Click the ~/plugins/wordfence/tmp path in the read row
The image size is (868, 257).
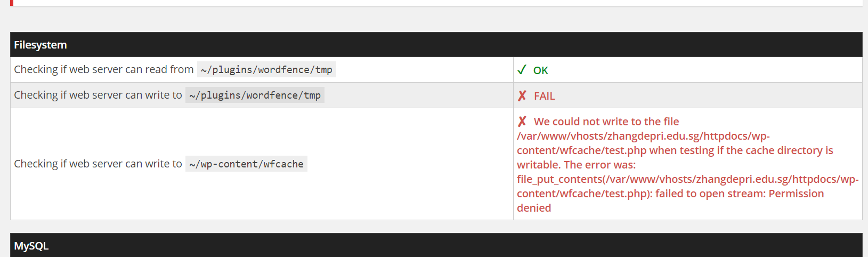tap(266, 70)
